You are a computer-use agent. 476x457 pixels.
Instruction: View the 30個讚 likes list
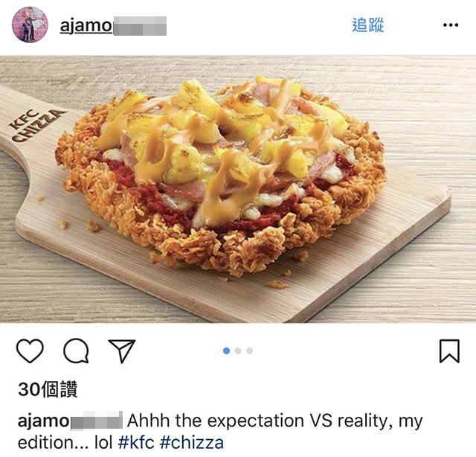(48, 389)
